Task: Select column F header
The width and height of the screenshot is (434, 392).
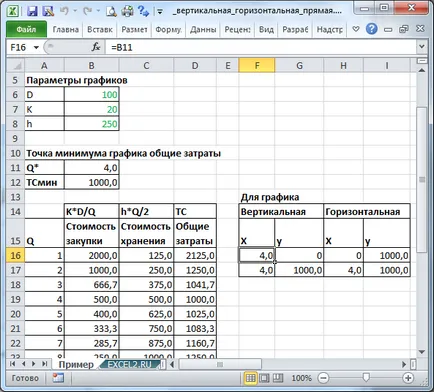Action: 257,66
